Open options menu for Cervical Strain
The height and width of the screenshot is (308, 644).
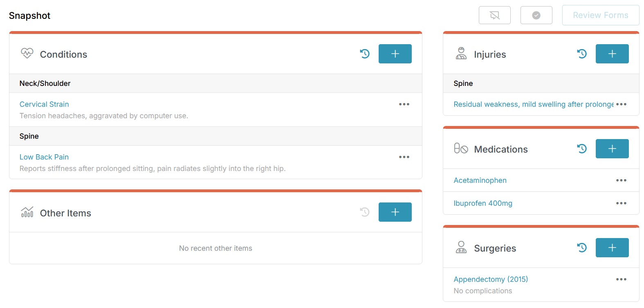coord(404,104)
